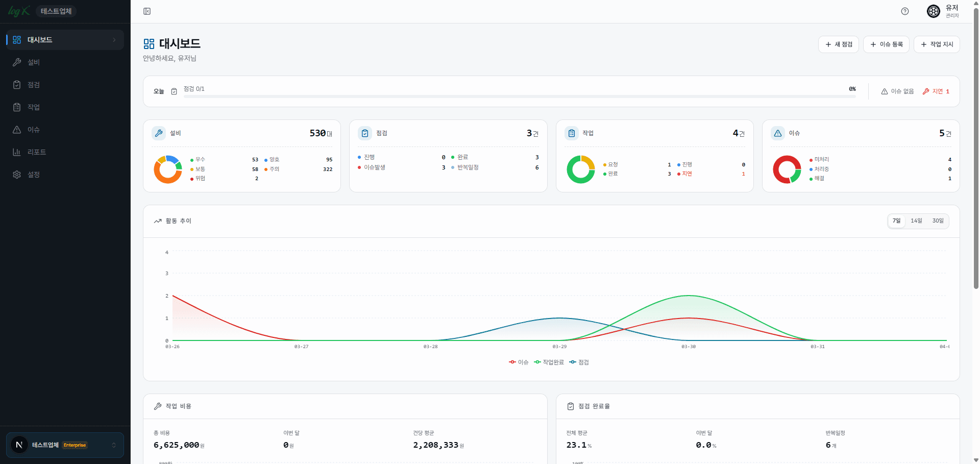The image size is (980, 464).
Task: Click the page vertical scrollbar
Action: pyautogui.click(x=976, y=148)
